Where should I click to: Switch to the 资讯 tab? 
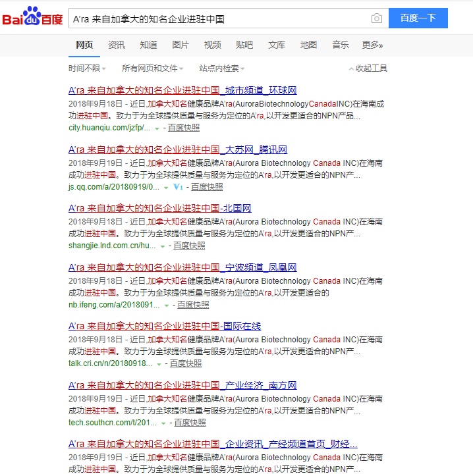point(117,45)
